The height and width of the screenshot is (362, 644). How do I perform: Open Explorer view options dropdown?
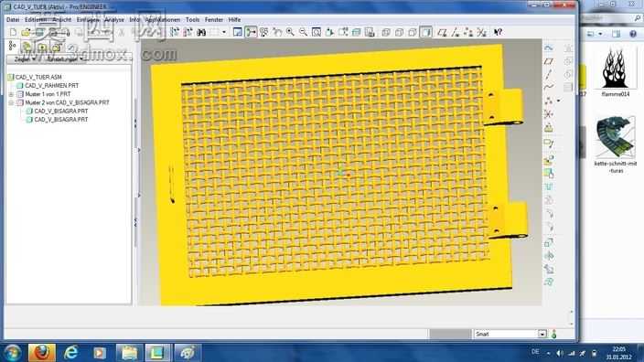point(601,34)
